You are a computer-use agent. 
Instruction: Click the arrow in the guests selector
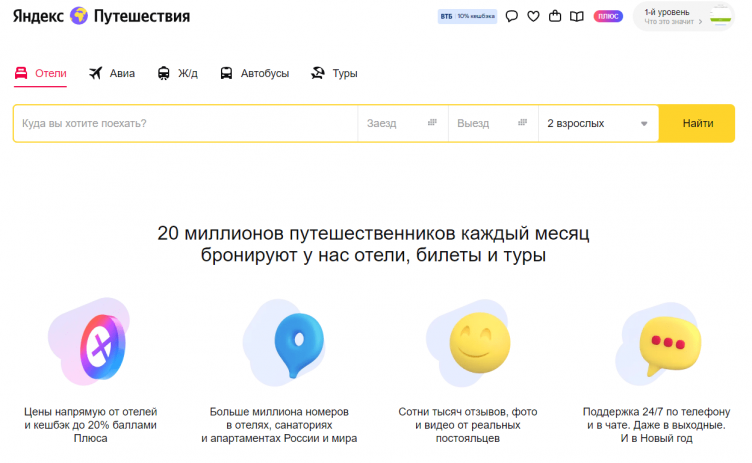[644, 124]
